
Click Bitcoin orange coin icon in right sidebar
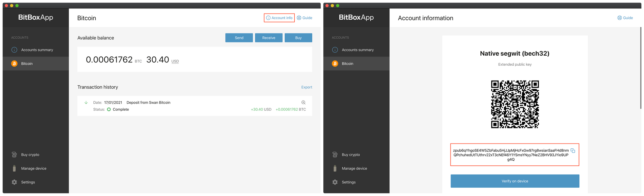(x=335, y=64)
